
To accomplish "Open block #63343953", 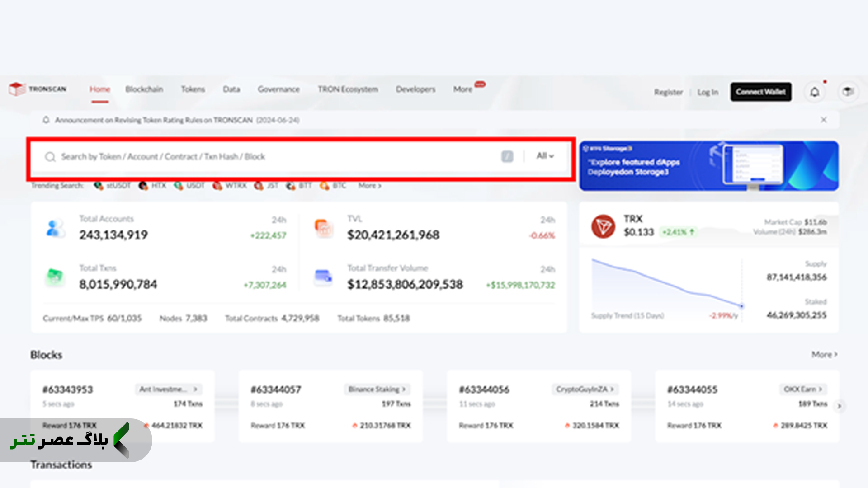I will pos(68,389).
